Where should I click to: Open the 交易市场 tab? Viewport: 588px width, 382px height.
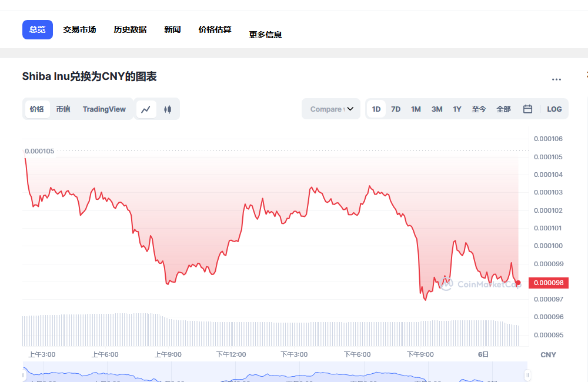tap(79, 29)
